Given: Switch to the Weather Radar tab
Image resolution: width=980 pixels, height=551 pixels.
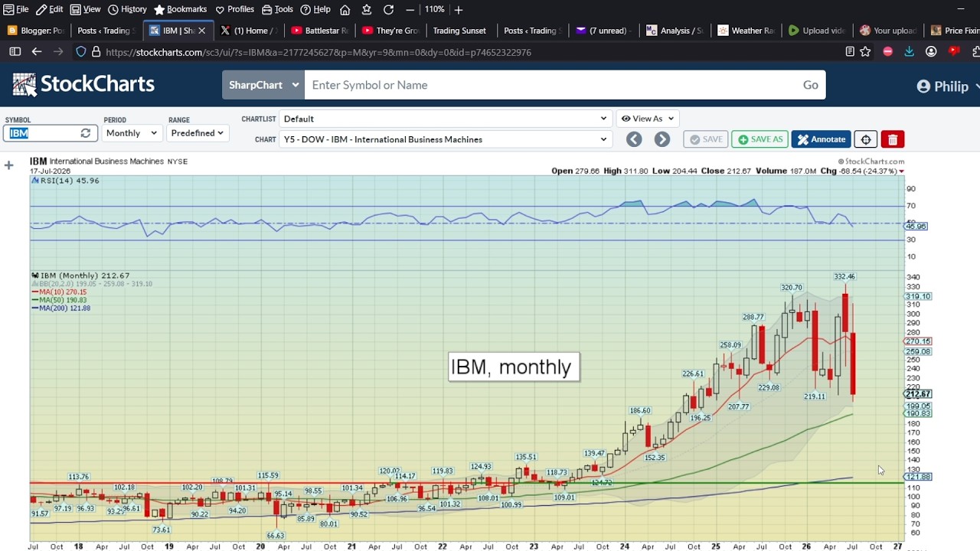Looking at the screenshot, I should (x=745, y=31).
